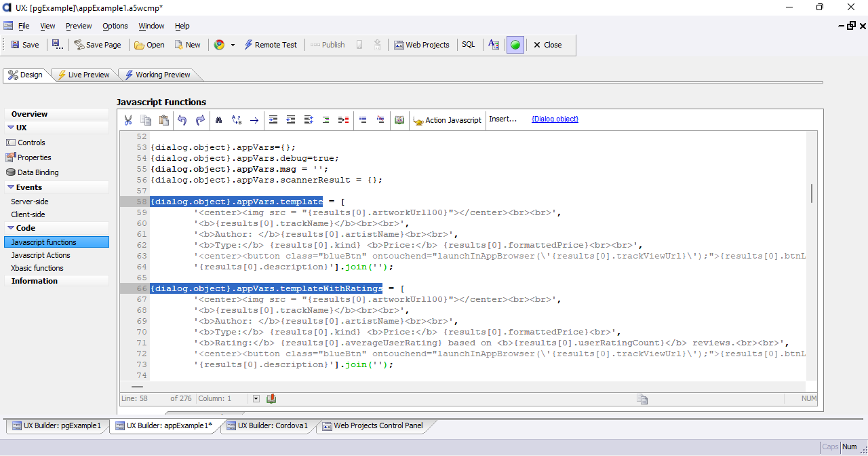This screenshot has width=868, height=456.
Task: Switch to UX Builder: pgExample1 tab
Action: [56, 426]
